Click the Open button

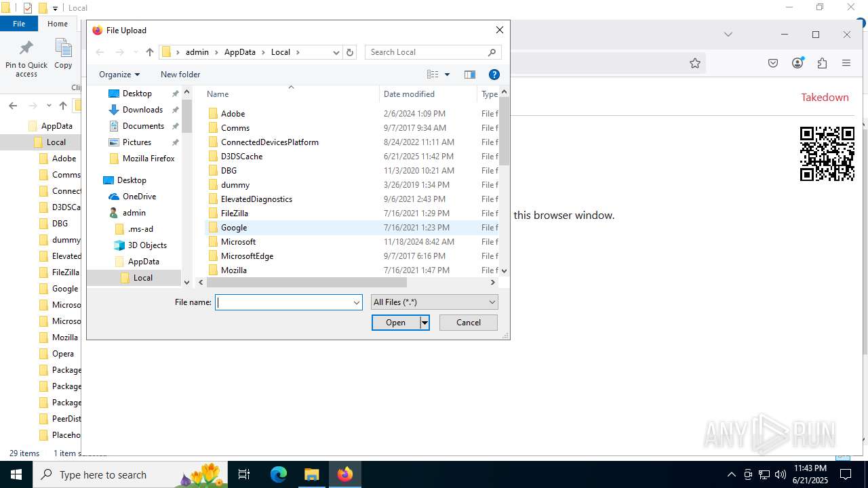coord(396,323)
